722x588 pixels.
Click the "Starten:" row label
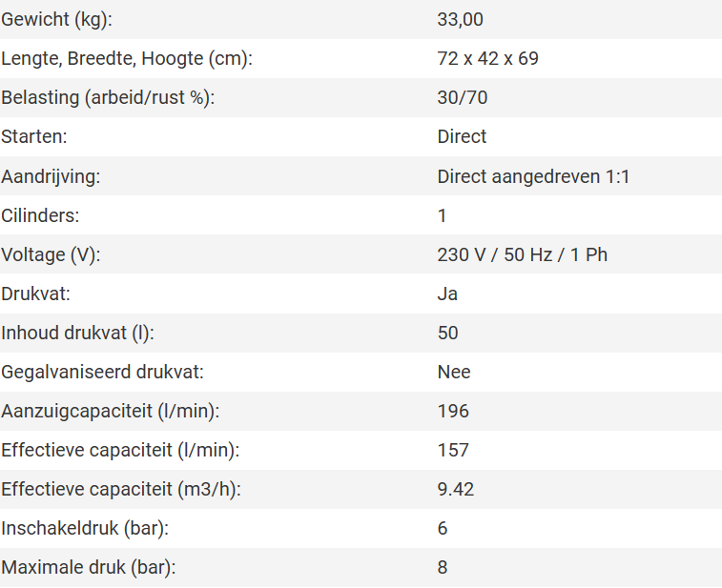[34, 136]
